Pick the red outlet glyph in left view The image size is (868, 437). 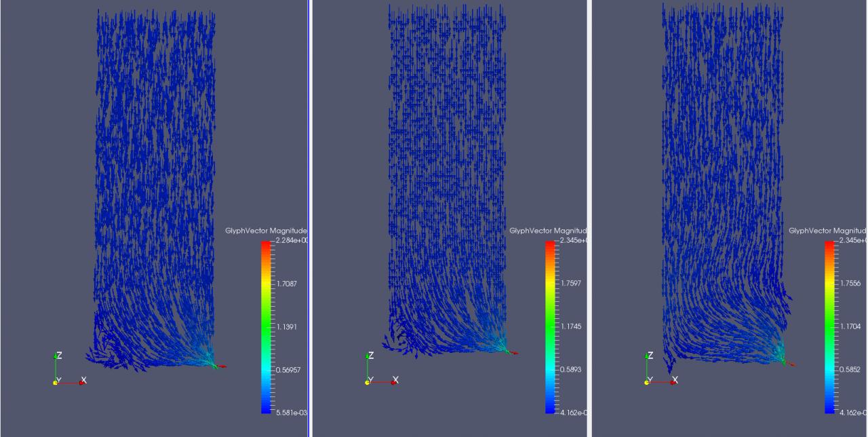[x=221, y=366]
